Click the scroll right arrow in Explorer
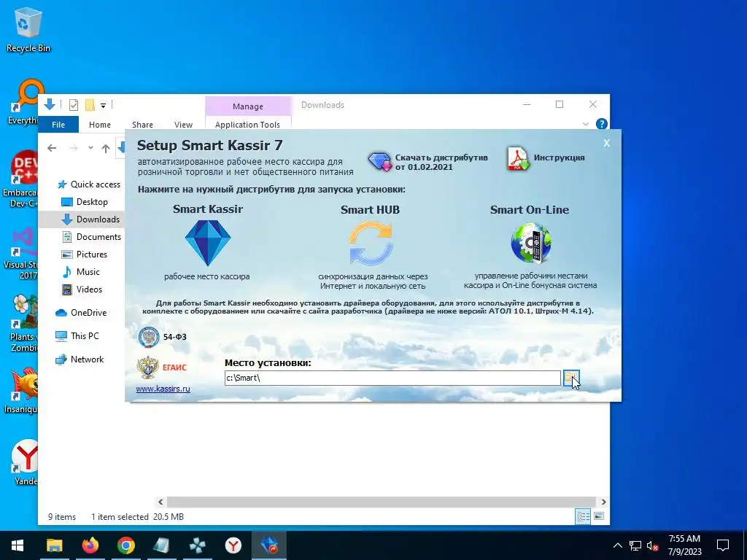Viewport: 747px width, 560px height. coord(603,502)
